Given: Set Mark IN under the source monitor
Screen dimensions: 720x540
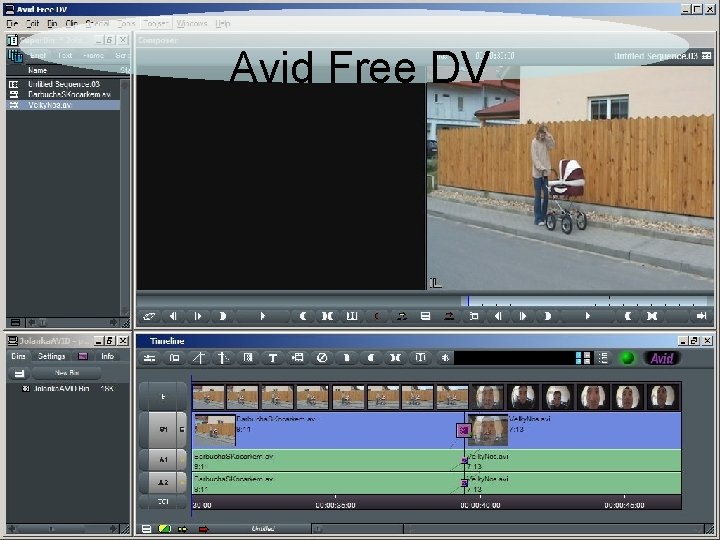Looking at the screenshot, I should pos(222,316).
